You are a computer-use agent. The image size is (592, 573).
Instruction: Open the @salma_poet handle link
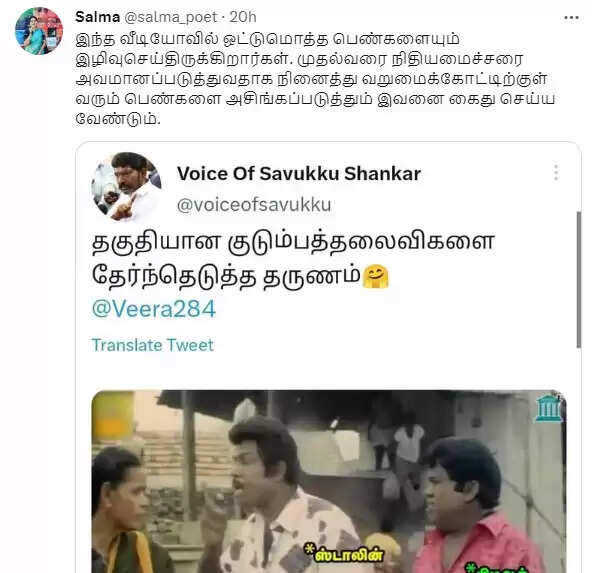pos(170,17)
